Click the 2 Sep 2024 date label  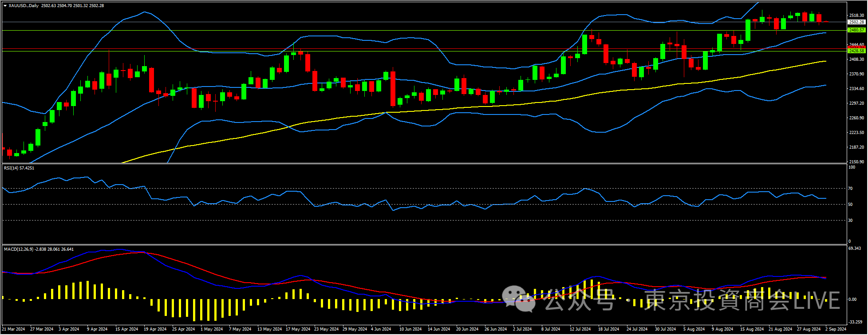coord(836,329)
